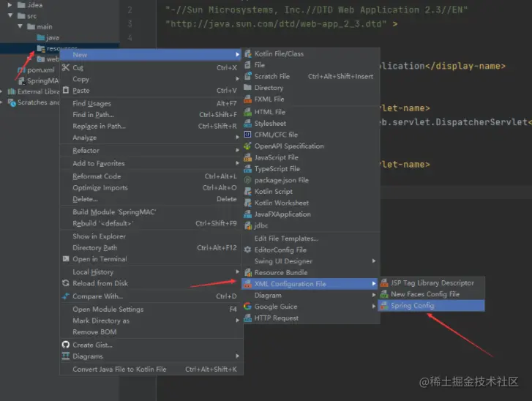Viewport: 532px width, 401px height.
Task: Choose Optimize Imports entry
Action: coord(150,187)
